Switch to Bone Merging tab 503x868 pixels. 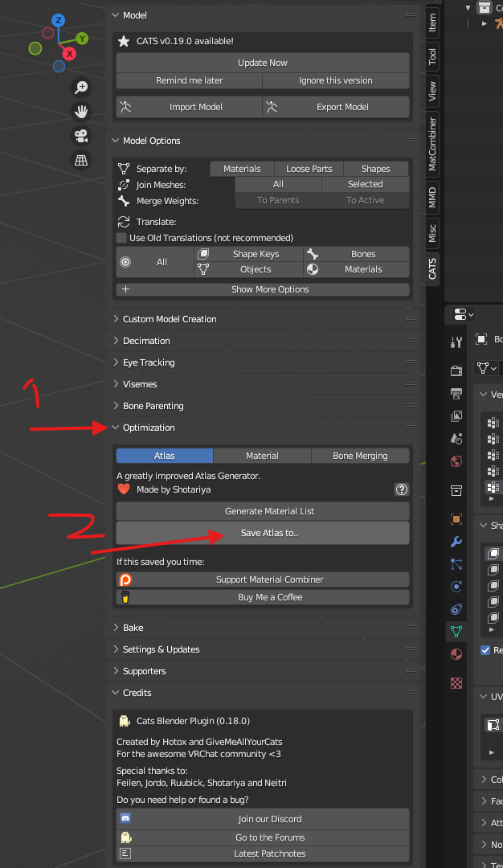pyautogui.click(x=360, y=456)
